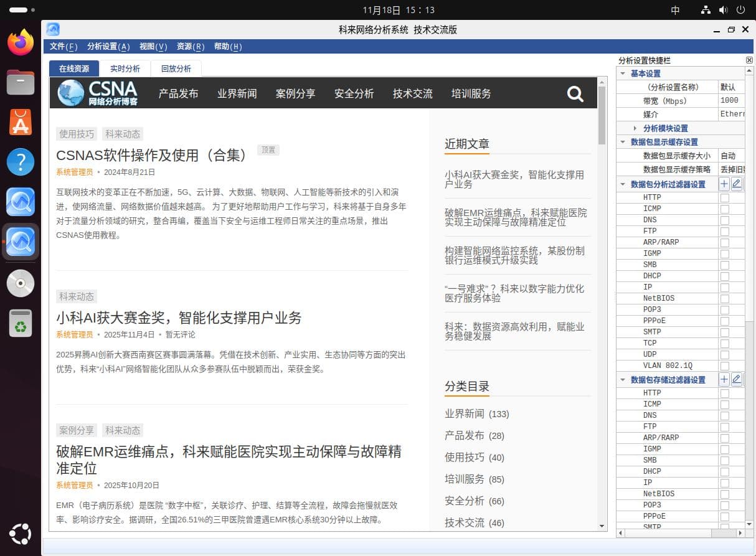
Task: Open the 分析设置(A) menu
Action: 108,47
